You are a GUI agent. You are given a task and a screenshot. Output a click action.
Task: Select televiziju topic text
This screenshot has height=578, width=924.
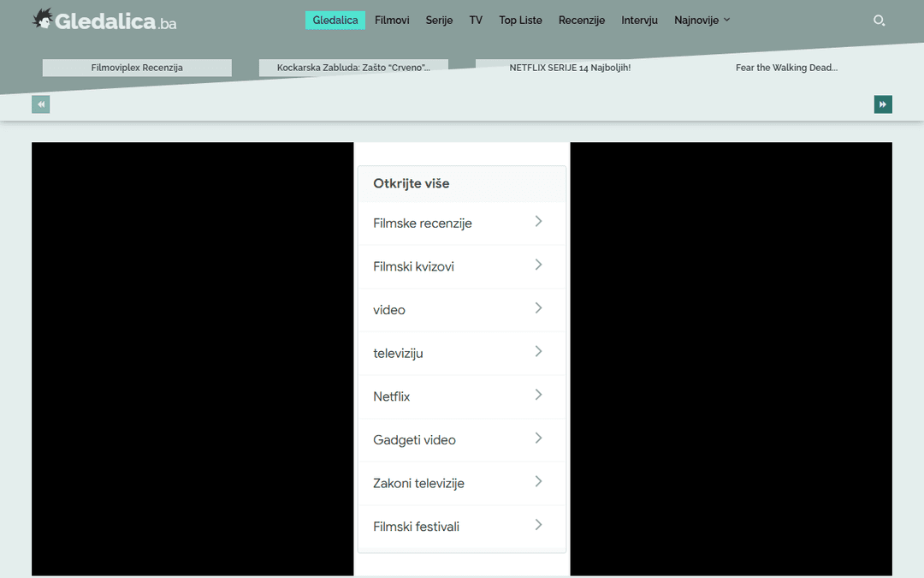(398, 354)
